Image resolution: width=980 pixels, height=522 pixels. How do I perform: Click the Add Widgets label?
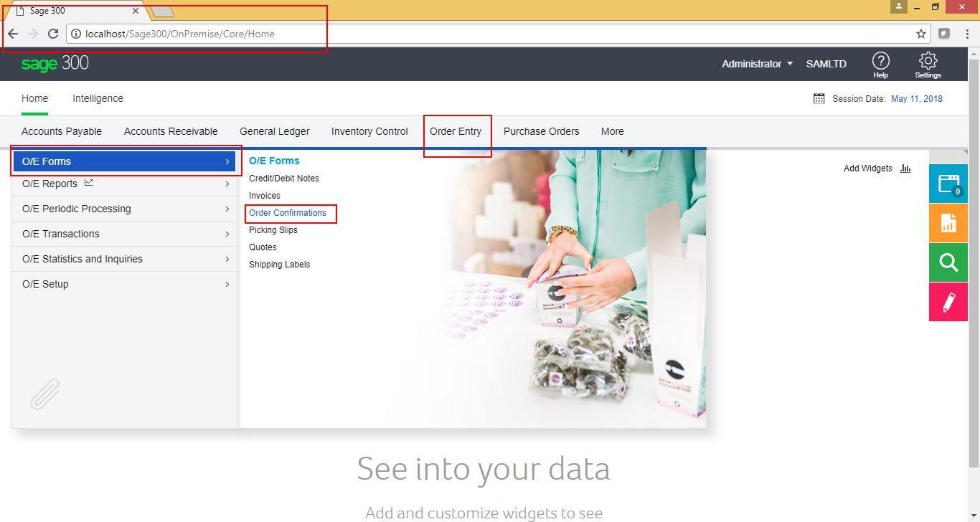(868, 169)
